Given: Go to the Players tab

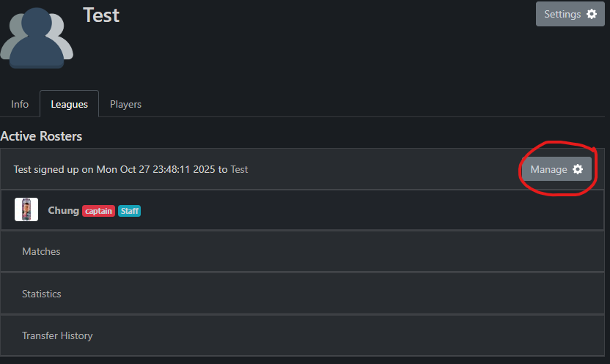Looking at the screenshot, I should point(125,104).
